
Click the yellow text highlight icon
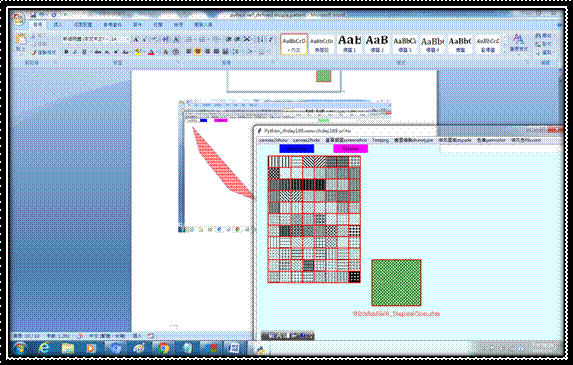pyautogui.click(x=138, y=52)
